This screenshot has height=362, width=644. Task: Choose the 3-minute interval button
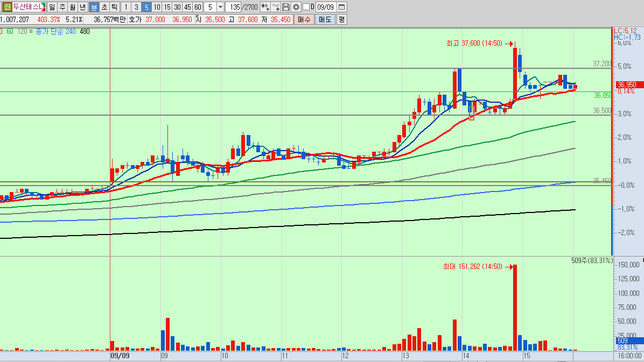tap(136, 7)
